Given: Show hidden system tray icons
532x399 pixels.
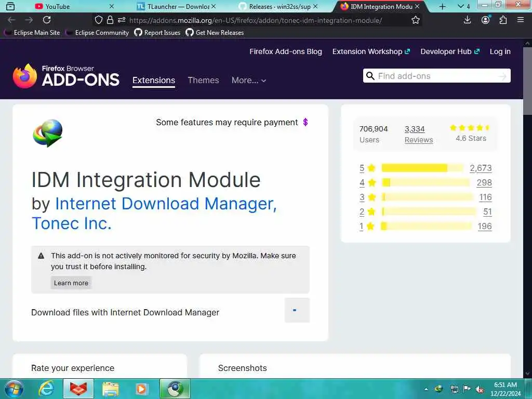Looking at the screenshot, I should click(x=426, y=389).
